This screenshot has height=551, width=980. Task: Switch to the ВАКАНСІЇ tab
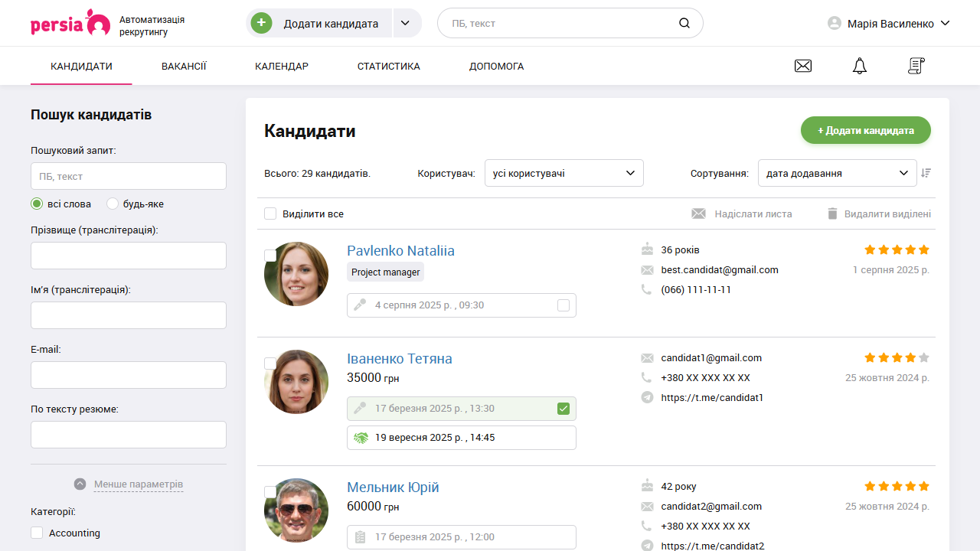[184, 66]
